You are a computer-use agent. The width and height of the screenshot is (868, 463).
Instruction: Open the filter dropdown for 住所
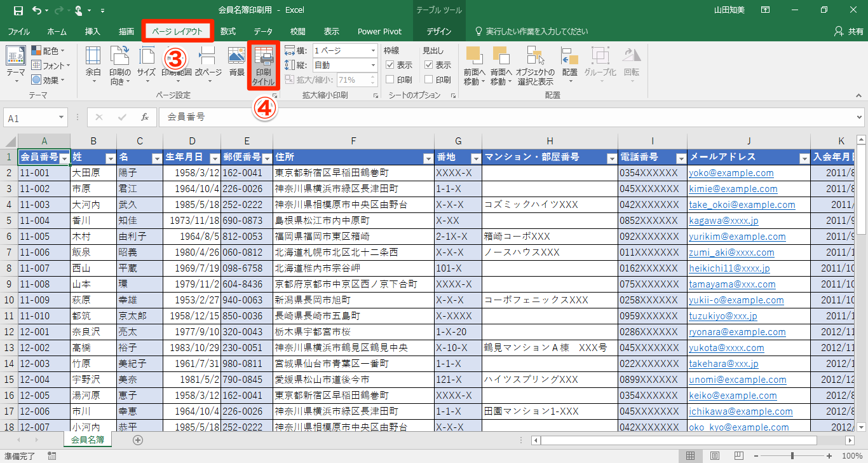(x=428, y=158)
